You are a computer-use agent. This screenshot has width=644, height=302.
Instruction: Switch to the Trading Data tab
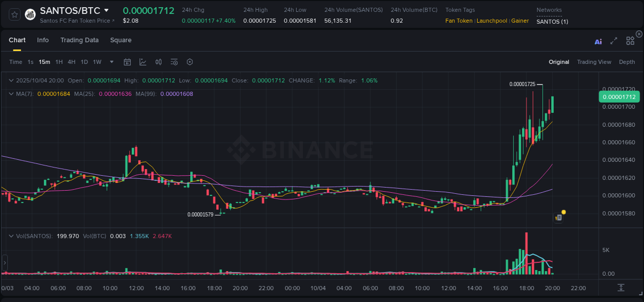click(x=79, y=40)
